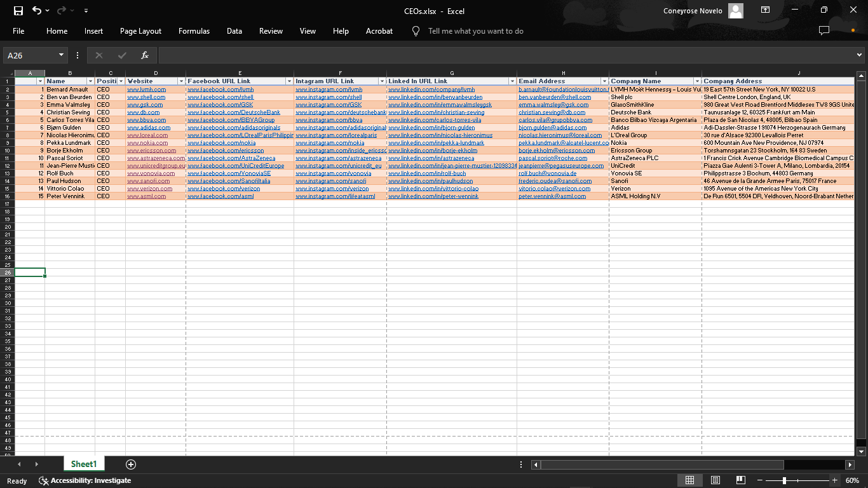Click the zoom slider handle
The image size is (868, 488).
[x=784, y=480]
